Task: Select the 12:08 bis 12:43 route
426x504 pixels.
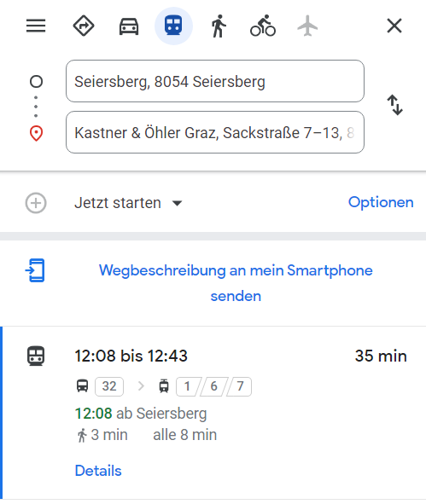Action: coord(214,413)
